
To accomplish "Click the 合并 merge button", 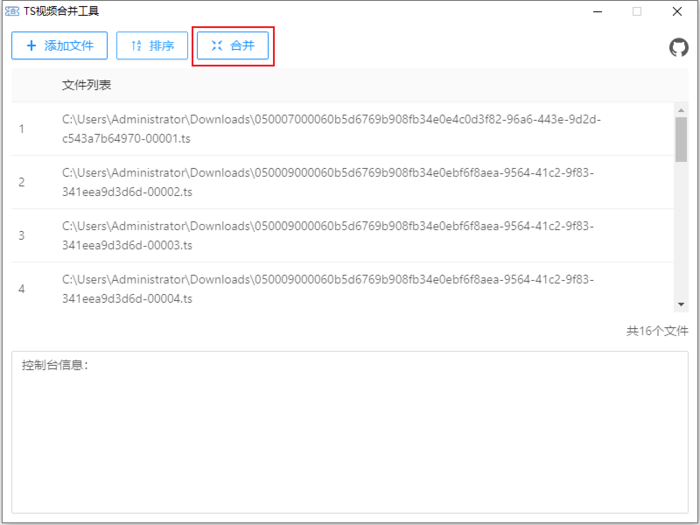I will (x=233, y=46).
